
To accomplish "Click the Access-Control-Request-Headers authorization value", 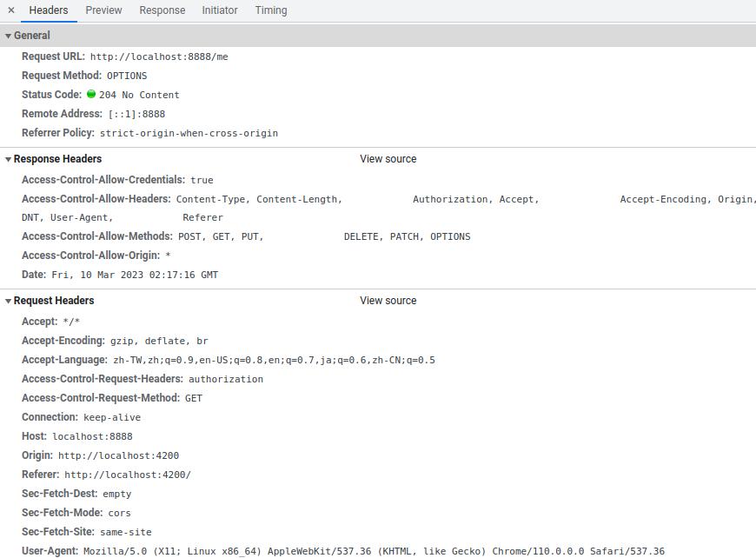I will tap(226, 379).
